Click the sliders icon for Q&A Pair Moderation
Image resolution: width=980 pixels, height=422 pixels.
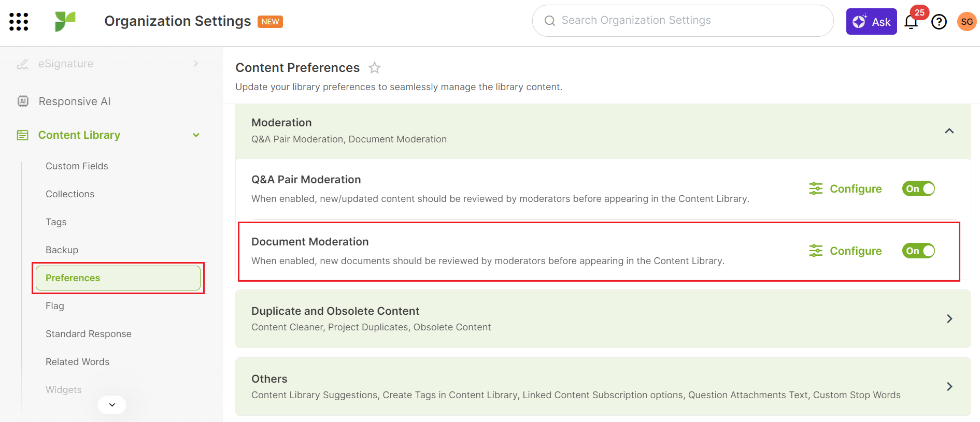click(816, 188)
